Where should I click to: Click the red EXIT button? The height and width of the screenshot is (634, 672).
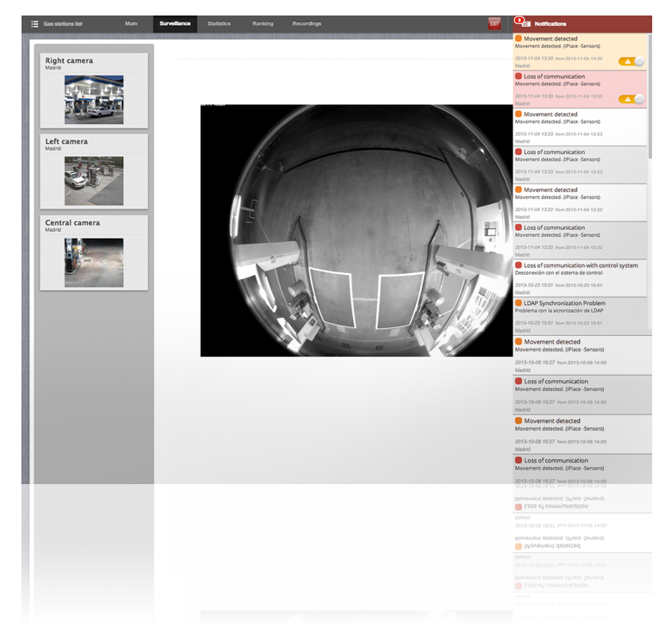(495, 23)
